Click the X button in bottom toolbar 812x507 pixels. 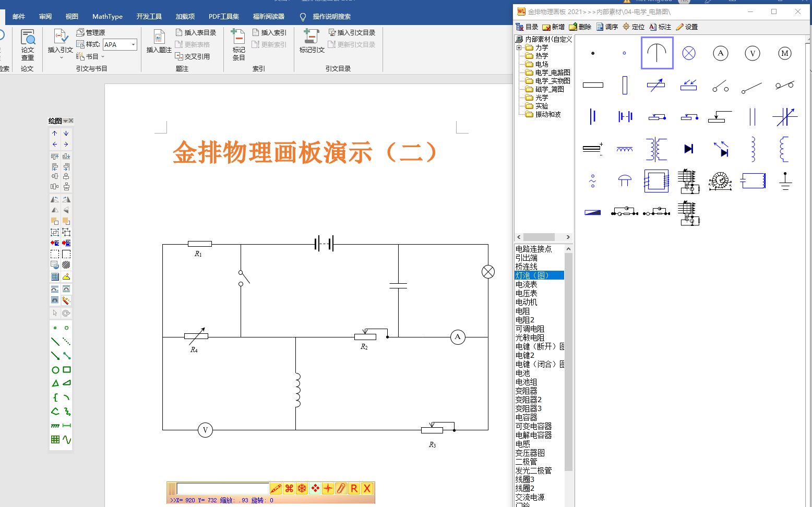tap(367, 489)
